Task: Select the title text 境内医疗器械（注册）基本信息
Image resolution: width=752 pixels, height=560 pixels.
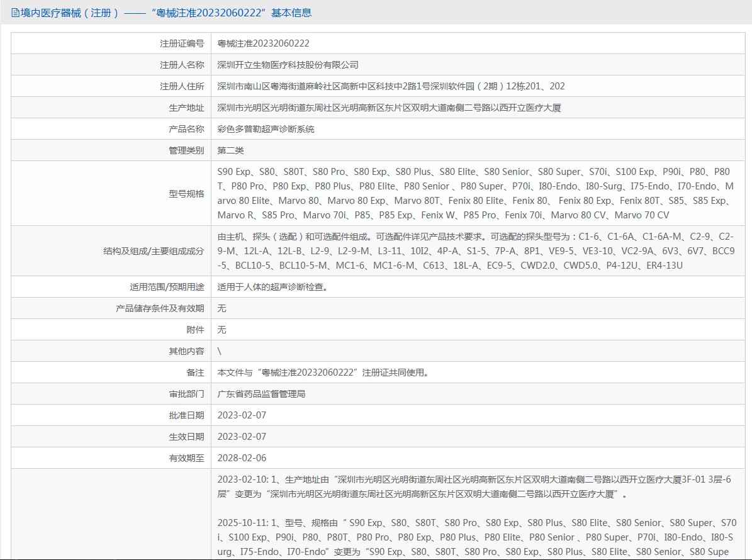Action: [166, 13]
